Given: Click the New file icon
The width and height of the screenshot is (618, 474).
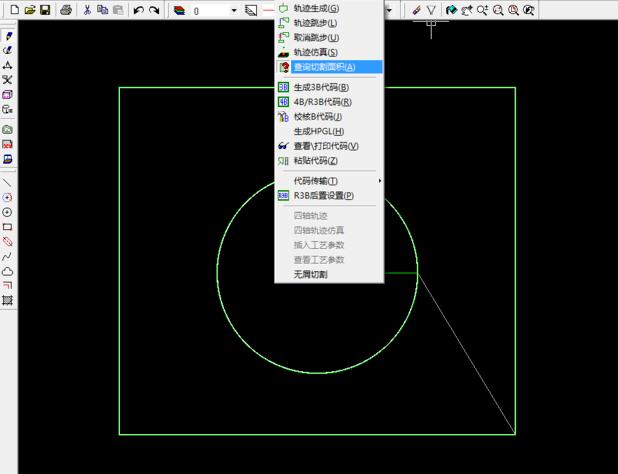Looking at the screenshot, I should tap(14, 10).
